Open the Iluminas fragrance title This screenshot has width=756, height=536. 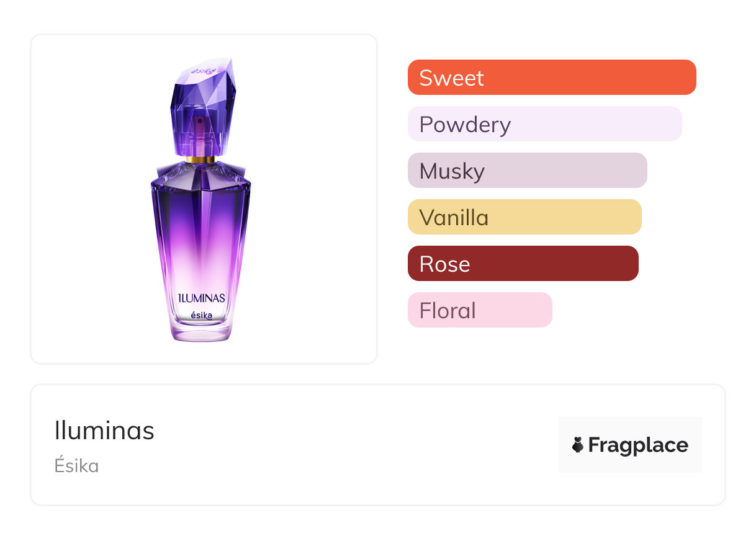tap(104, 431)
